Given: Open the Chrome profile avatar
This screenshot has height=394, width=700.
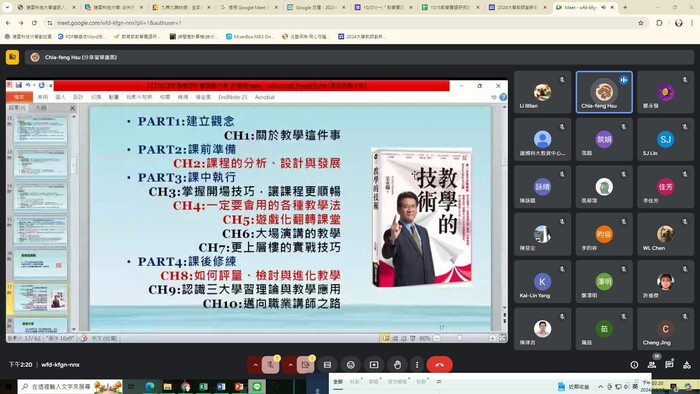Looking at the screenshot, I should click(x=679, y=23).
